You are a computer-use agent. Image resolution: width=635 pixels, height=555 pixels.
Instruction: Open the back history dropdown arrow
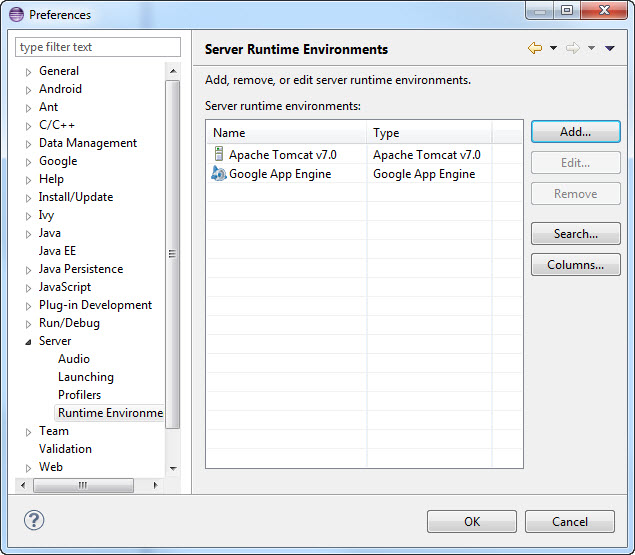pos(553,48)
